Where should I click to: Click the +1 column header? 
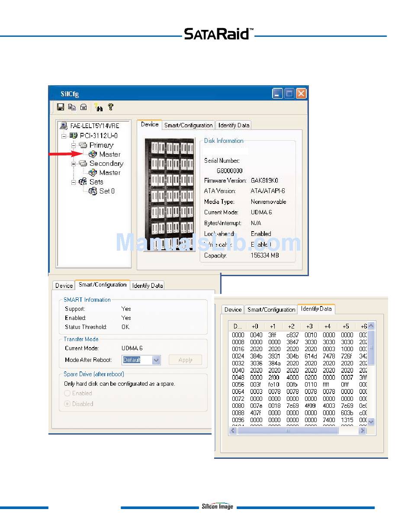click(273, 326)
